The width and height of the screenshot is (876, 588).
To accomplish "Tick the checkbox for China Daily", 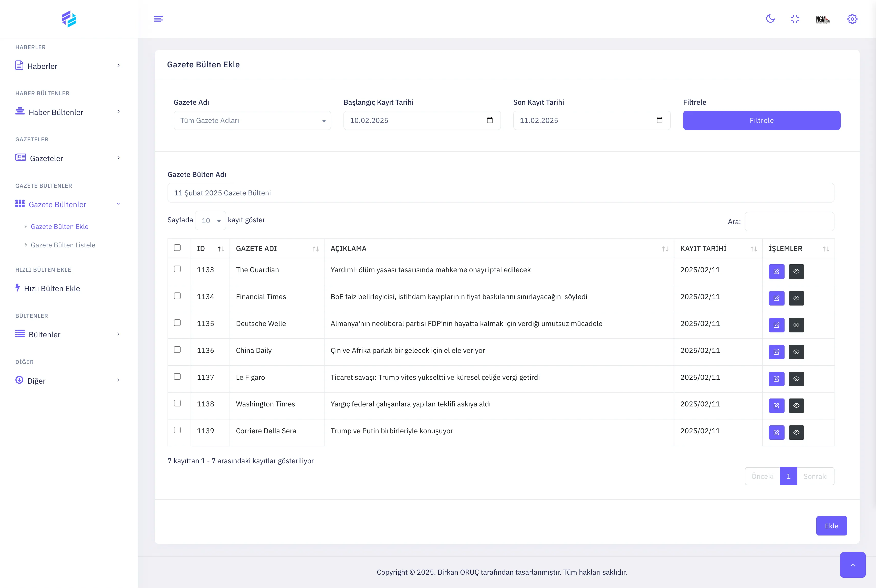I will click(177, 350).
